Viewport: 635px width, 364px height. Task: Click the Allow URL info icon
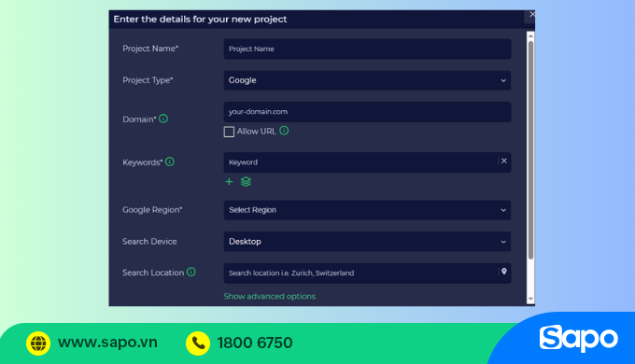coord(284,131)
